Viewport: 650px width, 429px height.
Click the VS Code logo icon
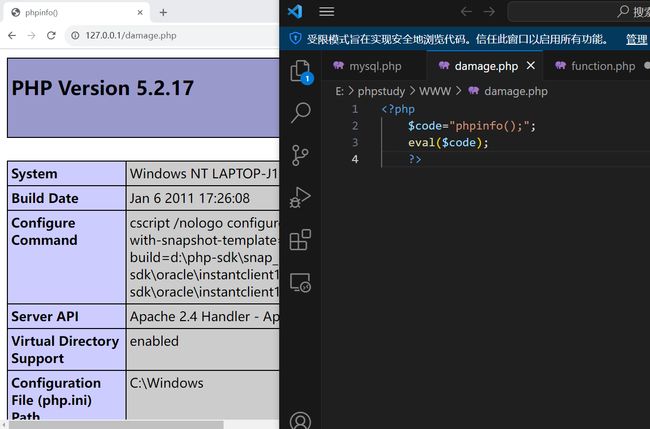point(295,12)
